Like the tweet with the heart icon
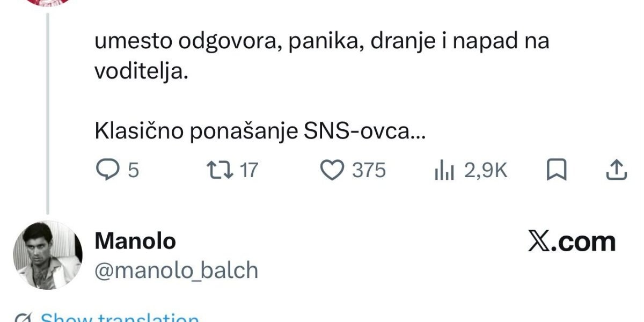This screenshot has width=644, height=322. click(x=332, y=171)
